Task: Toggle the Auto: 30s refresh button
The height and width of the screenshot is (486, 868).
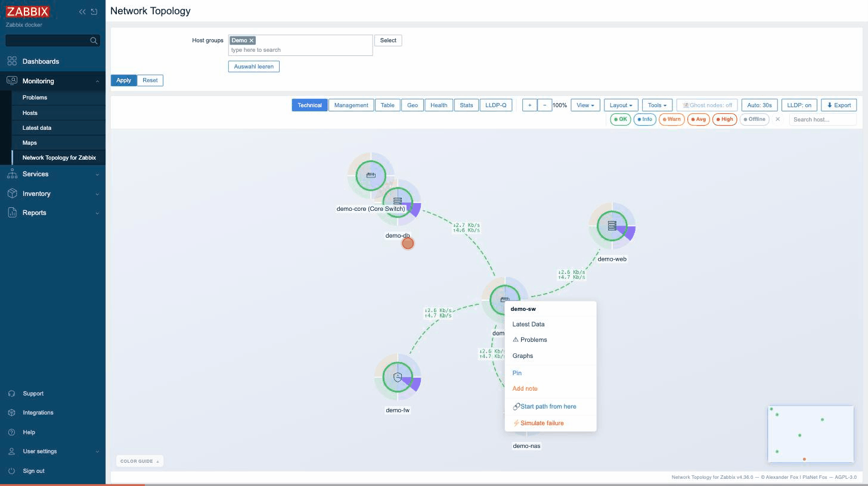Action: pos(759,105)
